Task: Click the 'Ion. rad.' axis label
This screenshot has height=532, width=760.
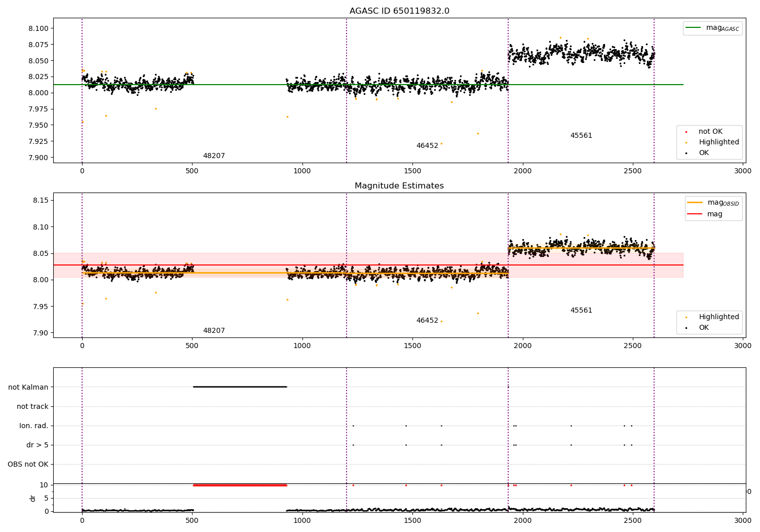Action: (34, 426)
